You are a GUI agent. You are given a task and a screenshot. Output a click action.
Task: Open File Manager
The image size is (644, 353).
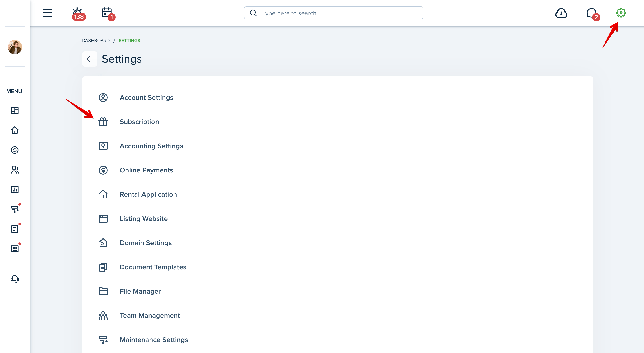pyautogui.click(x=140, y=291)
